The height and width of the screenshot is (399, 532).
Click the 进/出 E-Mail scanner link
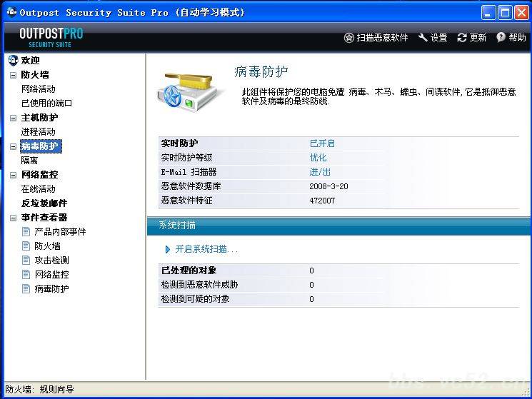pyautogui.click(x=320, y=172)
